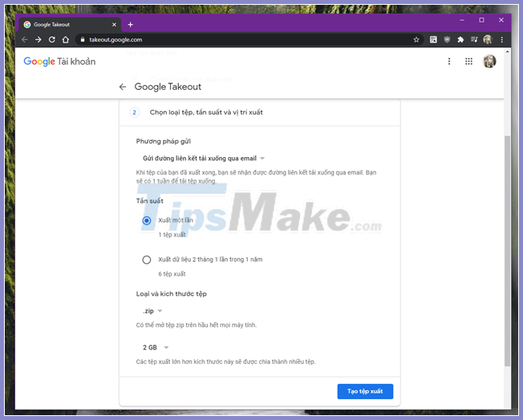Click the 1 tệp xuất text
This screenshot has width=523, height=420.
click(x=172, y=235)
